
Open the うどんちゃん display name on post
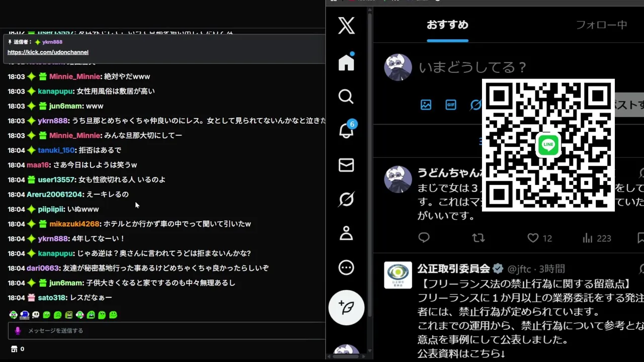(x=449, y=172)
